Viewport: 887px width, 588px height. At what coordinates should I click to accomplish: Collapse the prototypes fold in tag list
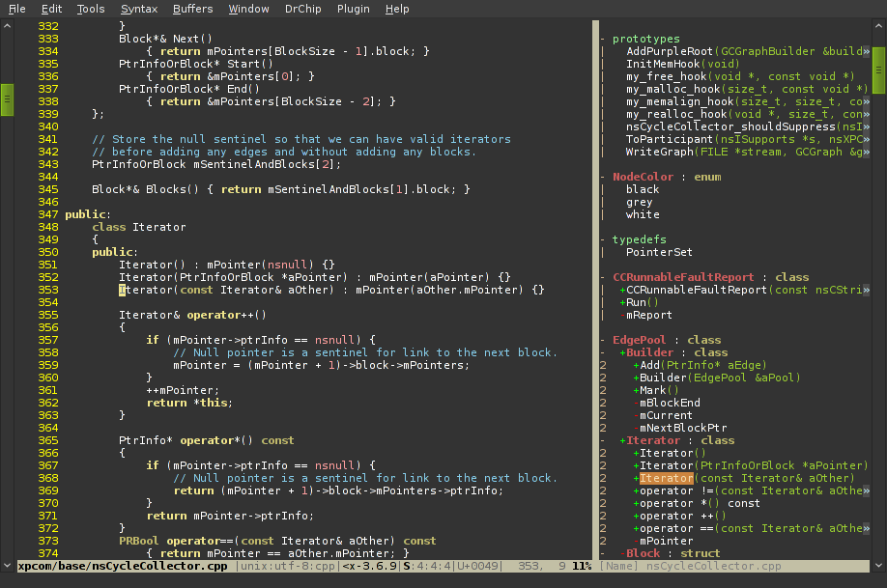(603, 39)
